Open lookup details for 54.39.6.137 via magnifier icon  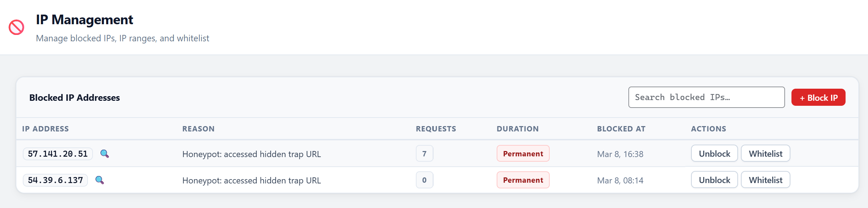tap(100, 181)
